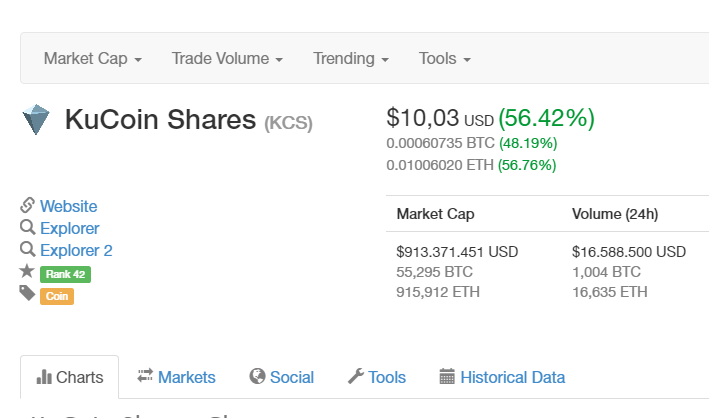709x418 pixels.
Task: Click the chain link icon beside Website
Action: point(28,205)
